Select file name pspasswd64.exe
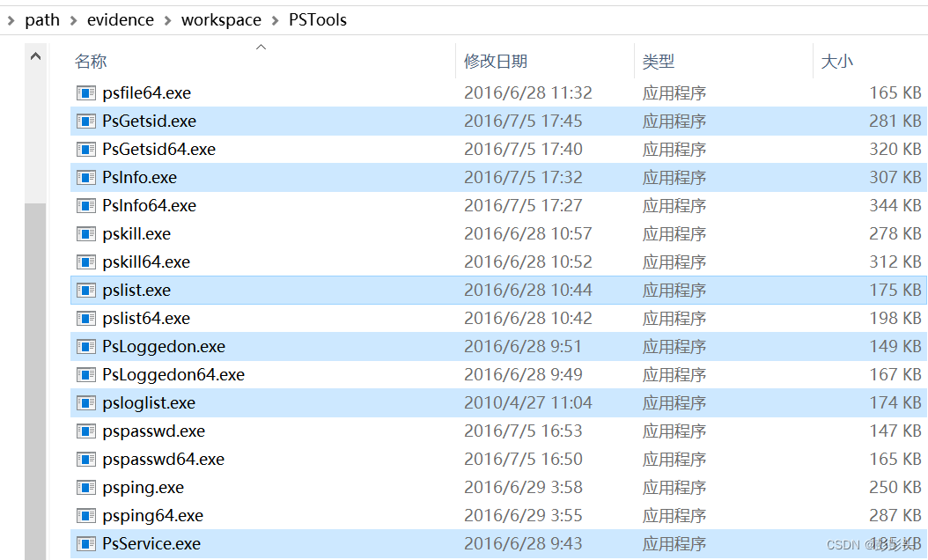928x560 pixels. click(164, 460)
